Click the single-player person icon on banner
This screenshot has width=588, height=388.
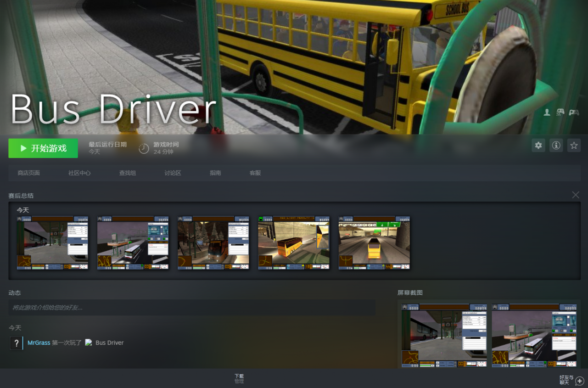[547, 112]
